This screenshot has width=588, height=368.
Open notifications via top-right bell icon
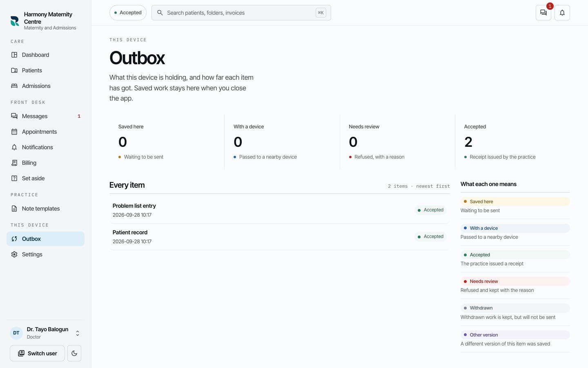pos(562,13)
